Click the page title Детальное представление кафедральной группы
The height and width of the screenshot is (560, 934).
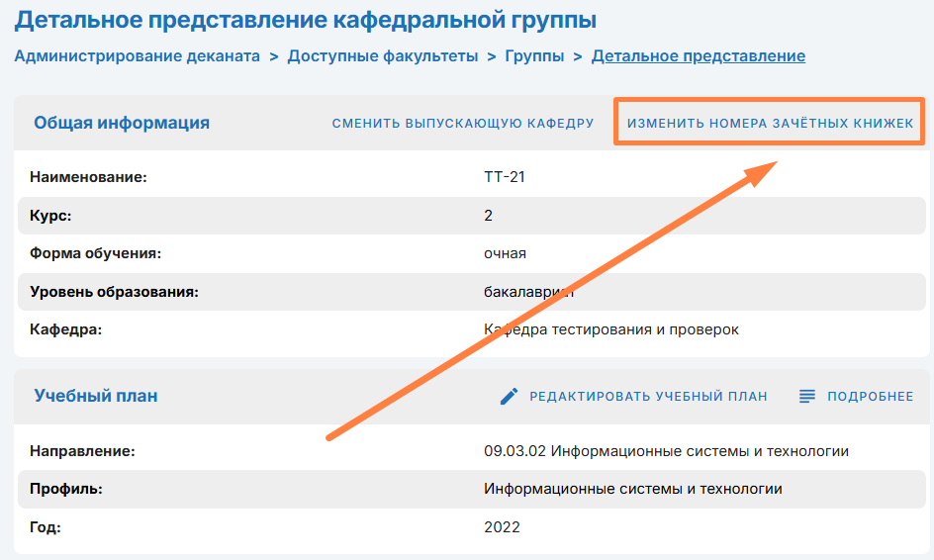coord(306,19)
